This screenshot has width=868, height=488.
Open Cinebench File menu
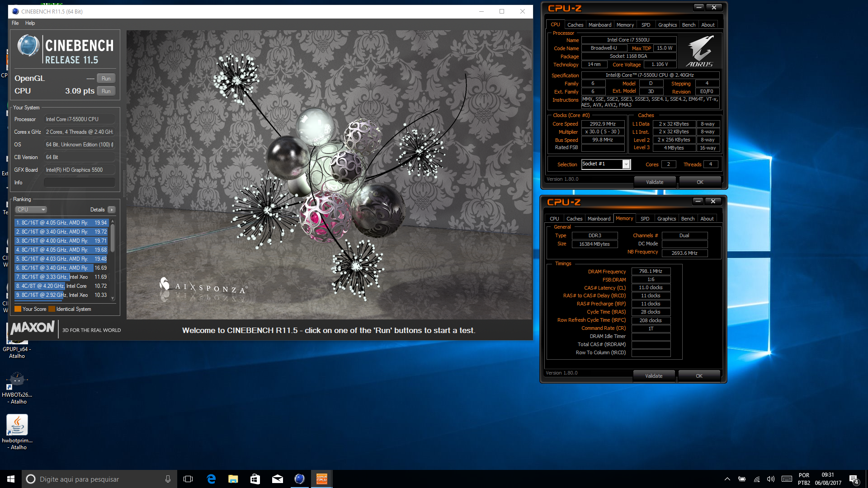click(15, 23)
